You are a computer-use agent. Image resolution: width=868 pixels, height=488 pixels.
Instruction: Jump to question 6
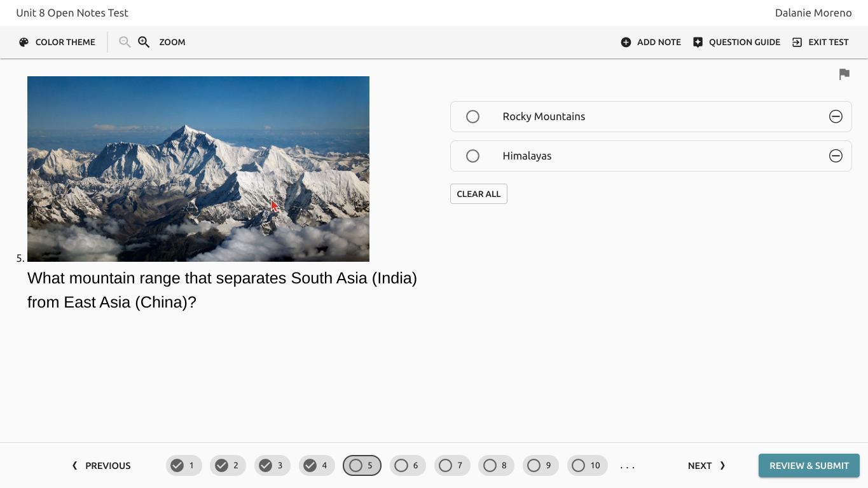(408, 466)
